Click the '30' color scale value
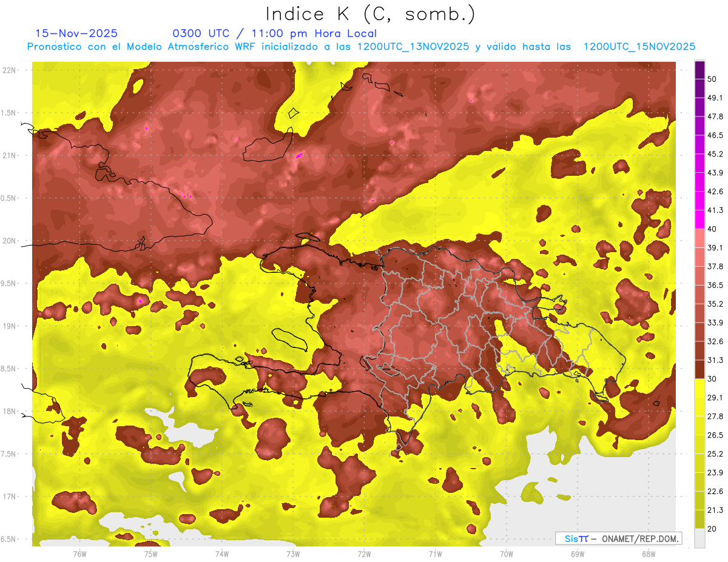 [712, 378]
